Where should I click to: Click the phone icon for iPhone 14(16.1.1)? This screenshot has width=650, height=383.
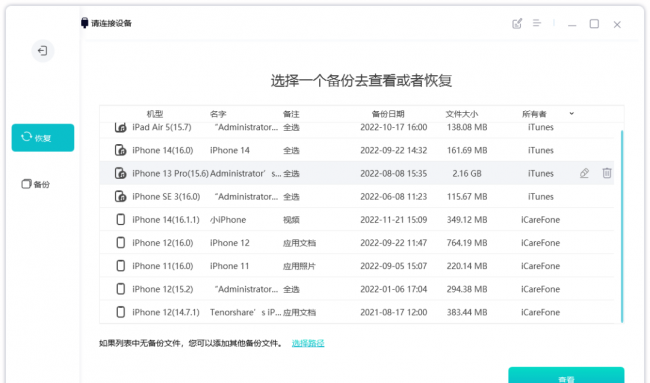click(121, 220)
